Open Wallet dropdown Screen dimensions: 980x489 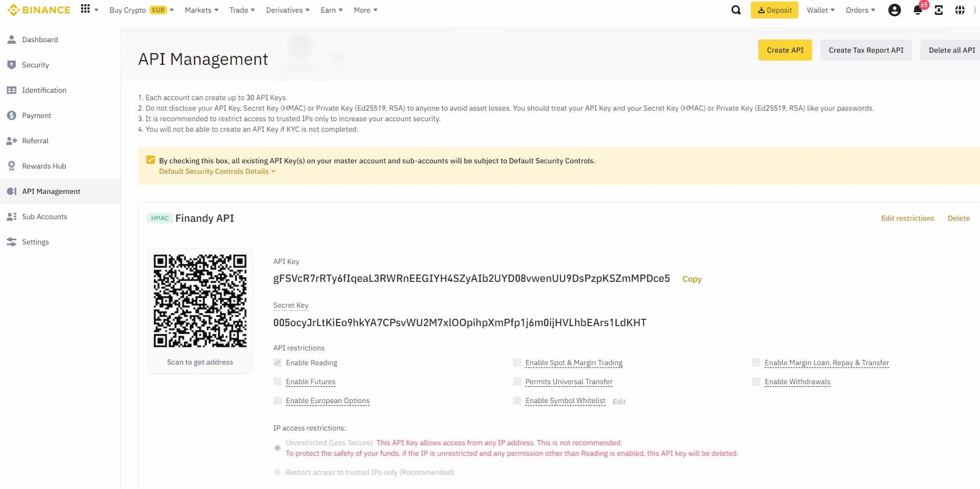(x=821, y=10)
